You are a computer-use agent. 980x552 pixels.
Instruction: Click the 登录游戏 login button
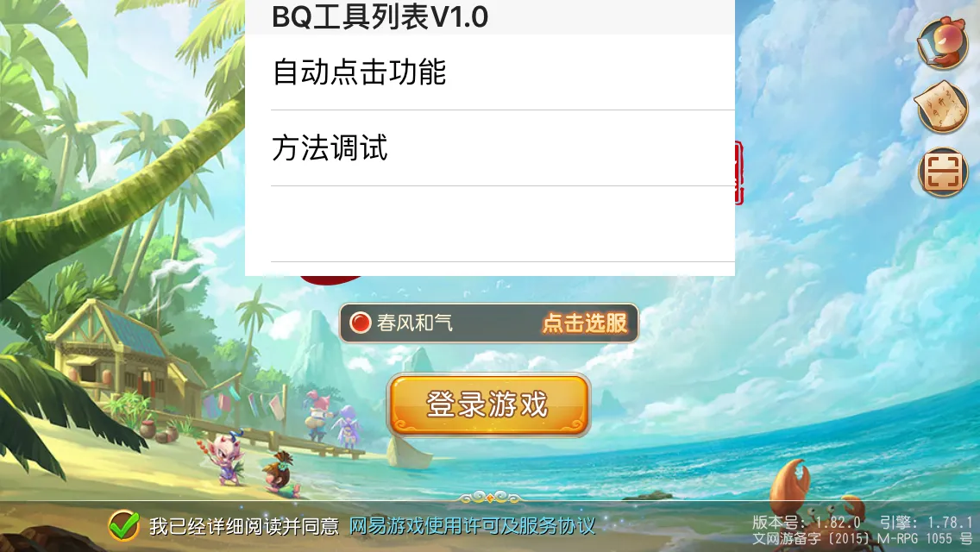[x=489, y=405]
